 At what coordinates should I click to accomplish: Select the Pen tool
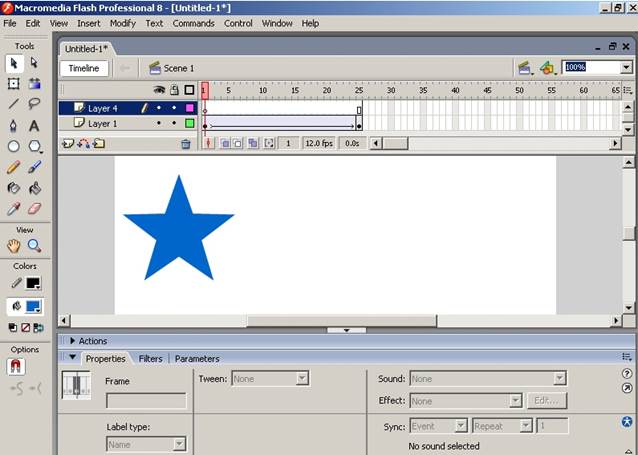pyautogui.click(x=14, y=125)
